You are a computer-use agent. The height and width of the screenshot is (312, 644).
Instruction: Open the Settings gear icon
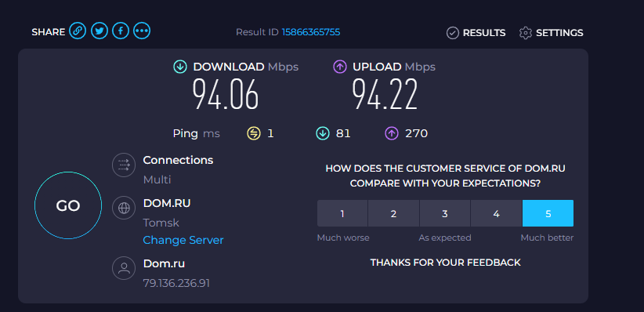coord(525,33)
